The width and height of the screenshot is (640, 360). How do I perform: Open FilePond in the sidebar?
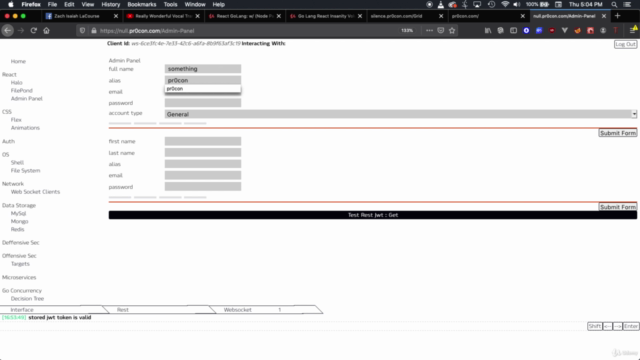pyautogui.click(x=22, y=91)
